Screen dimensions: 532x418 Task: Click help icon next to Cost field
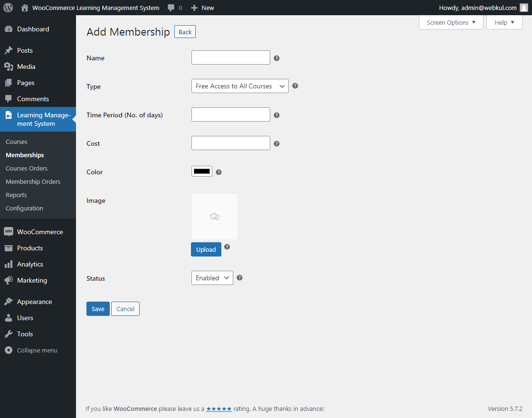tap(276, 143)
